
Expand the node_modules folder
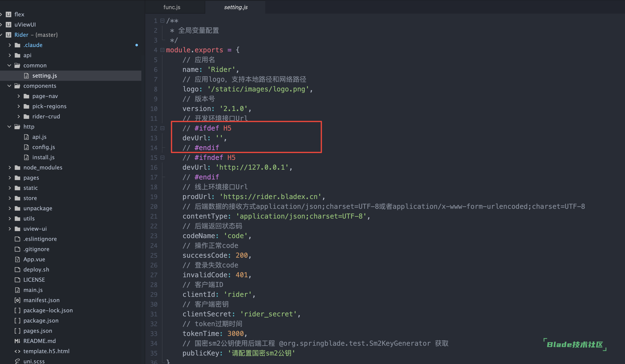pos(10,168)
